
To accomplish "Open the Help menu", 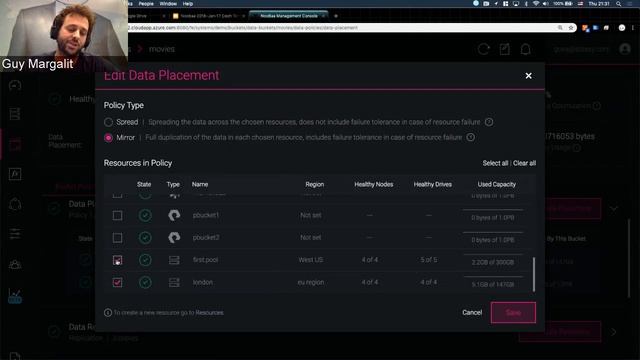I will [x=188, y=4].
